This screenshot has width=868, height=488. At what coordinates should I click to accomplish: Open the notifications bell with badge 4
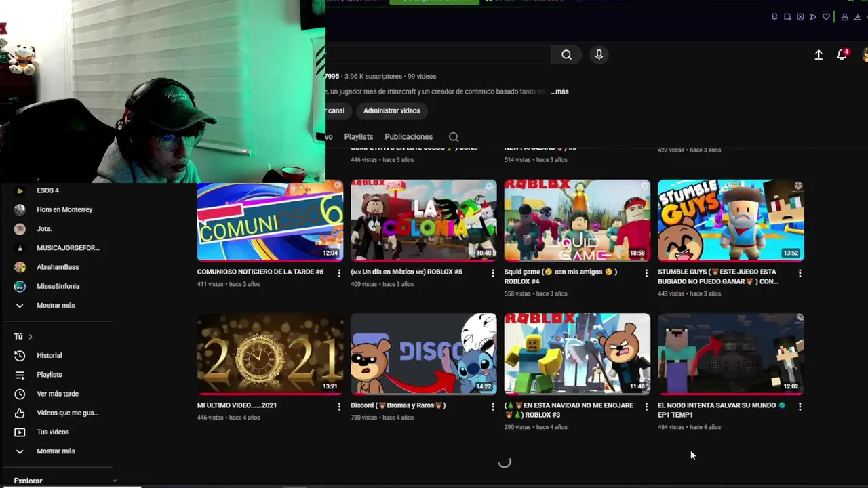tap(842, 55)
